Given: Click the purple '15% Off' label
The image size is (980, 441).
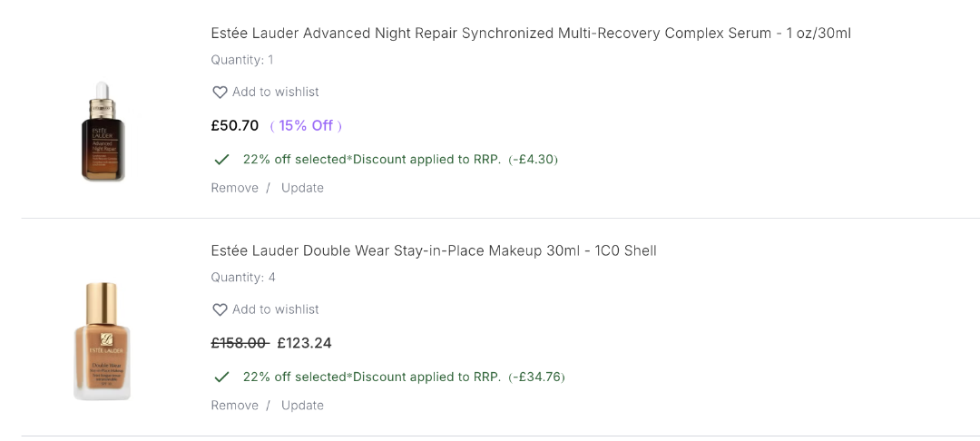Looking at the screenshot, I should [306, 126].
